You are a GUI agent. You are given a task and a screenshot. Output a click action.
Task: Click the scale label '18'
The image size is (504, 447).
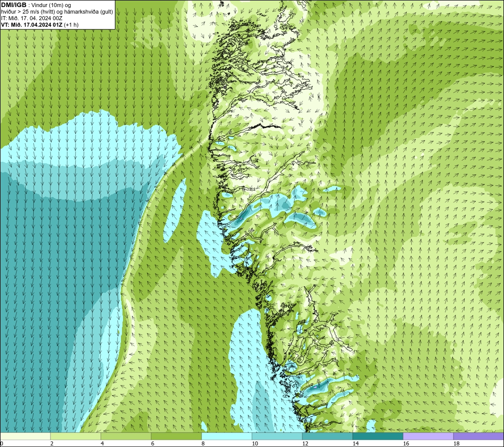pos(457,443)
